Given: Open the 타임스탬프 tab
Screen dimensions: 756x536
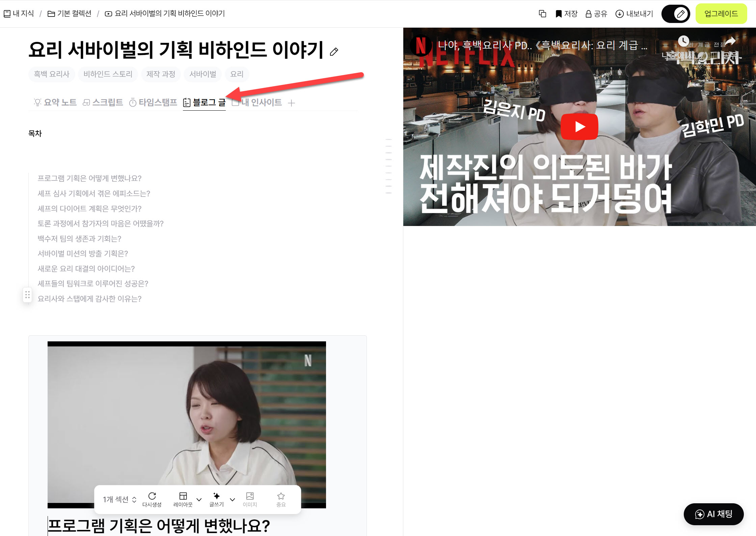Looking at the screenshot, I should [x=153, y=102].
